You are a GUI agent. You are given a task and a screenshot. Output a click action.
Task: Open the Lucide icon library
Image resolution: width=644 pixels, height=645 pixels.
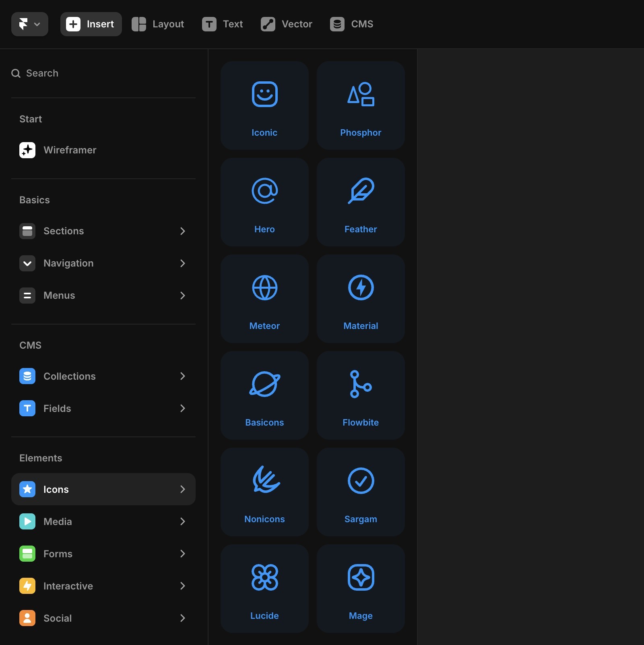pos(264,588)
